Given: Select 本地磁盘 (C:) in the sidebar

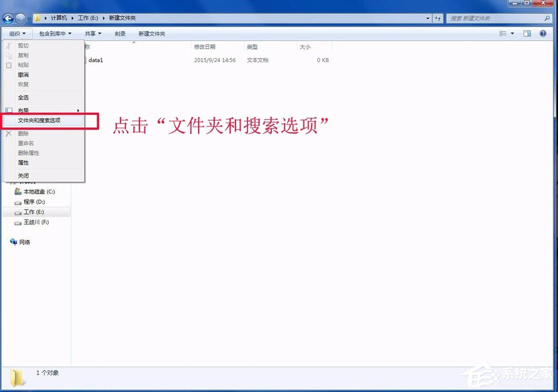Looking at the screenshot, I should pos(36,191).
